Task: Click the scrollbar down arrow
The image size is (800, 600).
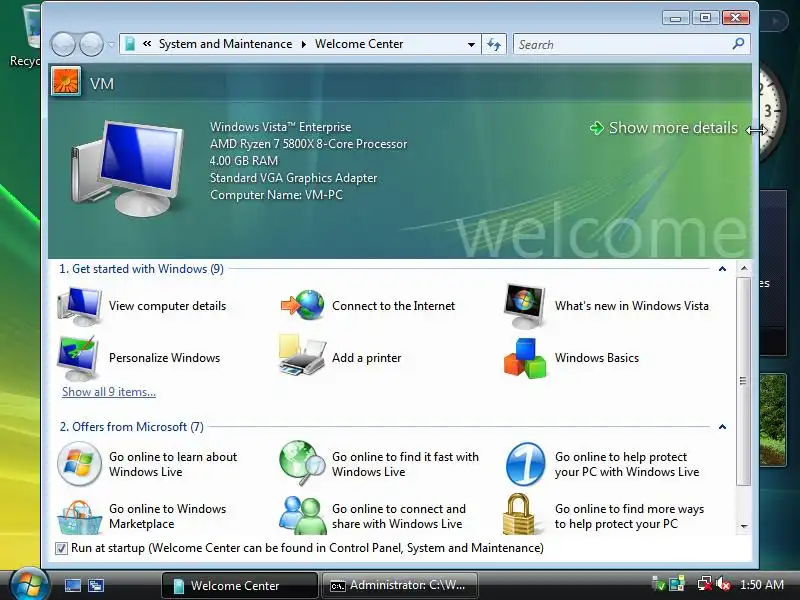Action: coord(744,526)
